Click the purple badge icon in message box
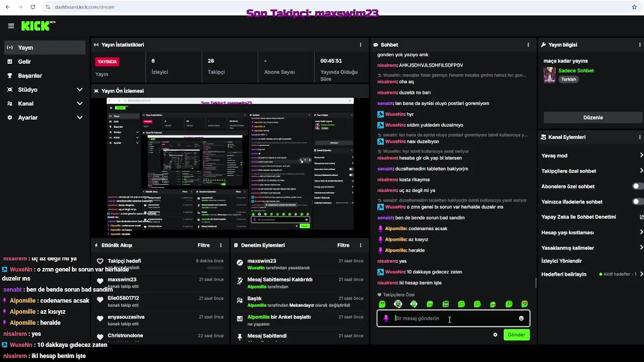Viewport: 644px width, 362px height. (x=386, y=318)
